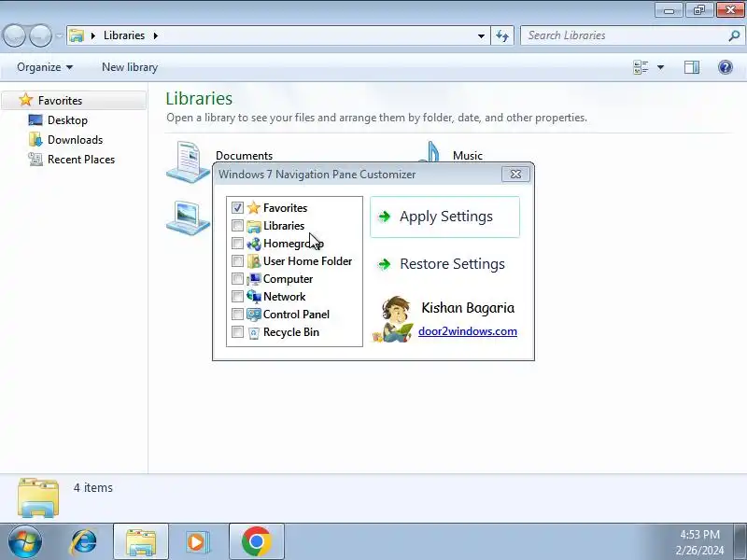
Task: Click the Show desktop strip beside the clock
Action: point(741,542)
